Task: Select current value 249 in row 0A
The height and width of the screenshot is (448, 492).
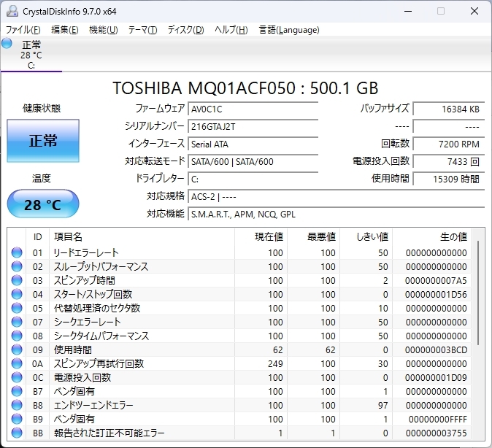Action: pos(275,363)
